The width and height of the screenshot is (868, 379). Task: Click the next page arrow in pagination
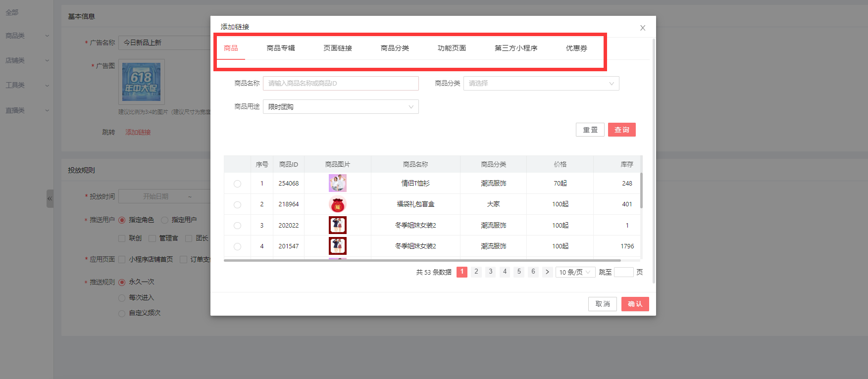coord(547,272)
